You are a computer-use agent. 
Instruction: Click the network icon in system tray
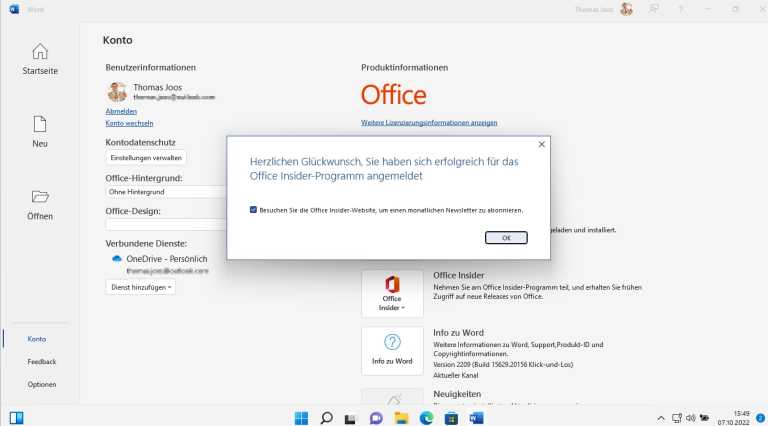pos(677,418)
